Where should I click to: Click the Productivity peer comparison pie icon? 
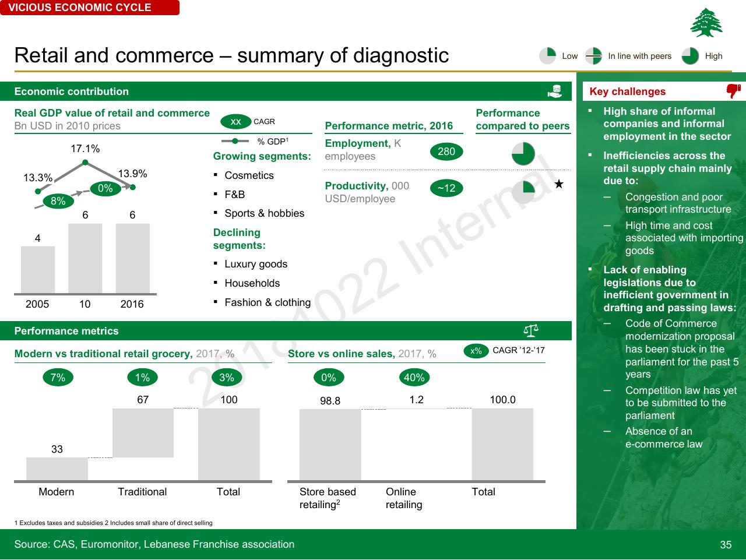pos(523,192)
